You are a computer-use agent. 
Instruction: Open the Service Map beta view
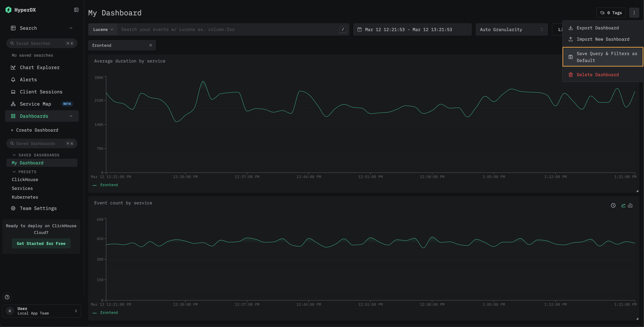35,104
